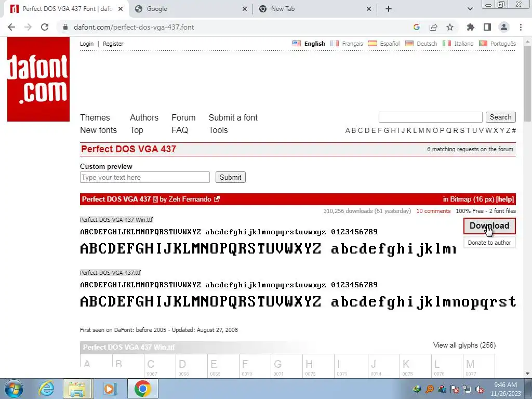
Task: Click the Google icon in address bar
Action: [x=417, y=27]
